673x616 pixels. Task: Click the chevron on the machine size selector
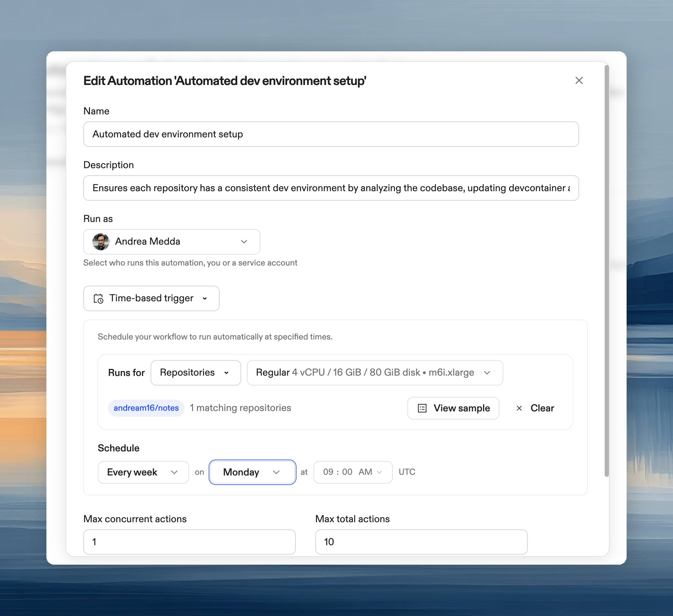coord(488,373)
